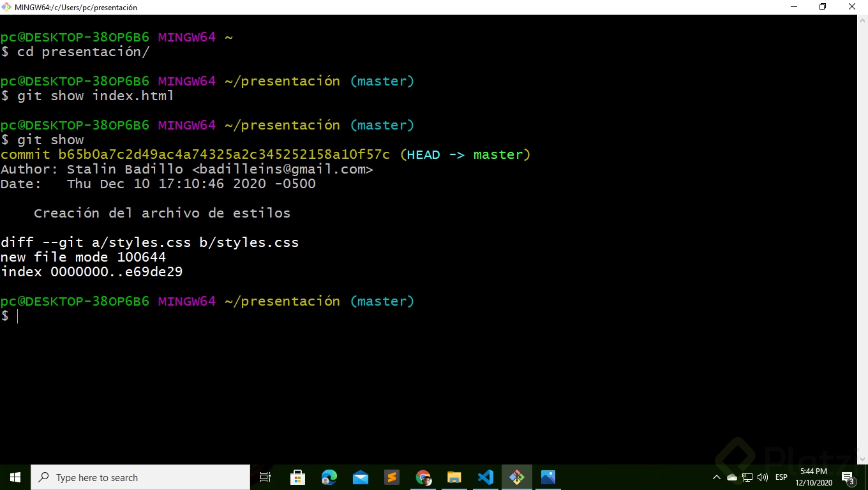Open Microsoft Edge from the taskbar
The height and width of the screenshot is (490, 868).
[329, 477]
